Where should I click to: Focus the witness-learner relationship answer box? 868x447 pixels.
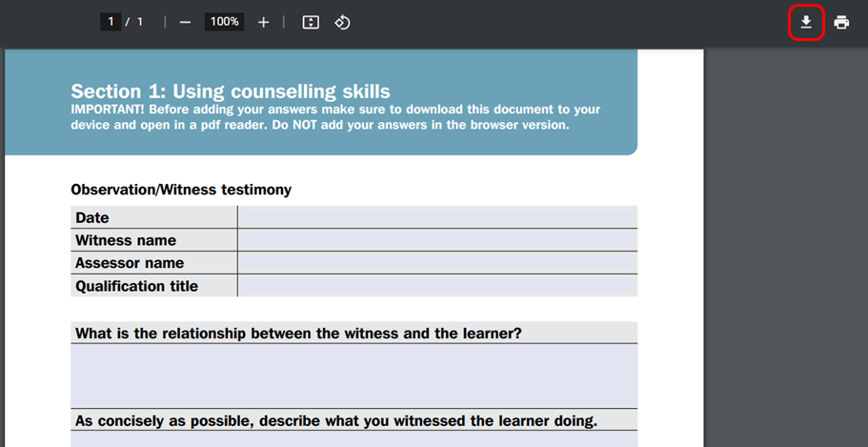click(x=353, y=376)
